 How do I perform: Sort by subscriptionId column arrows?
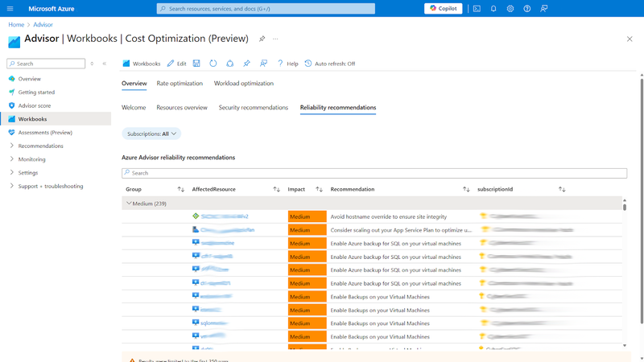click(562, 189)
